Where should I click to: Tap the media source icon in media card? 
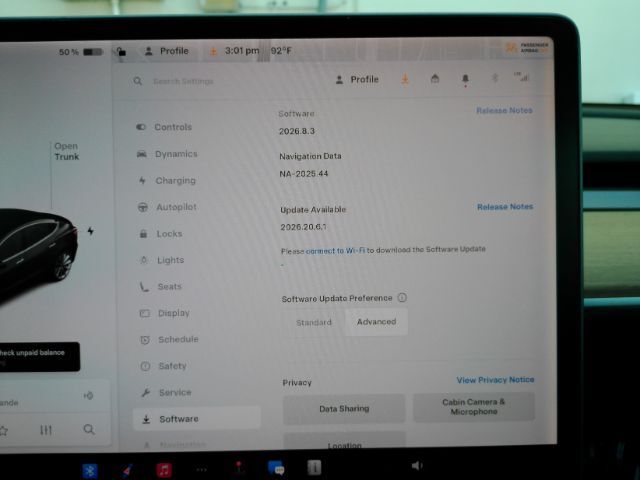tap(89, 396)
